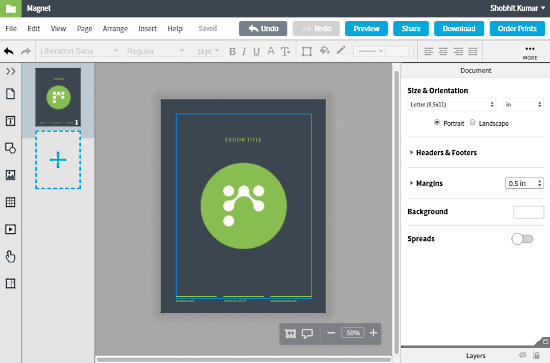Toggle layers visibility eye icon
Screen dimensions: 550x363
coord(523,355)
